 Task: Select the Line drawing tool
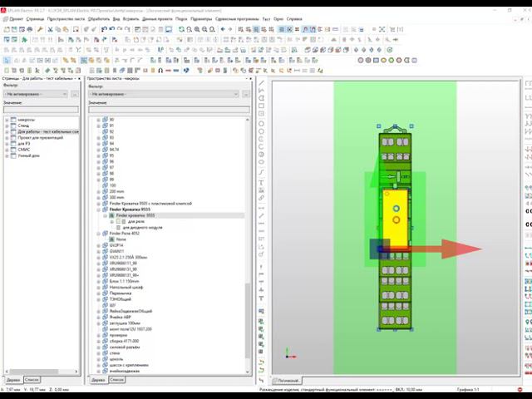[261, 83]
